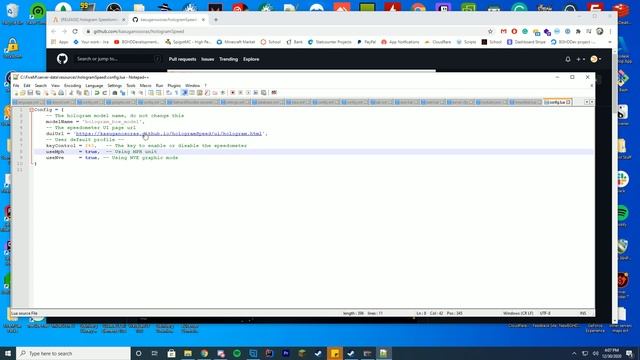Open the Macro menu in Notepad++
Screen dimensions: 640x360
click(x=145, y=86)
